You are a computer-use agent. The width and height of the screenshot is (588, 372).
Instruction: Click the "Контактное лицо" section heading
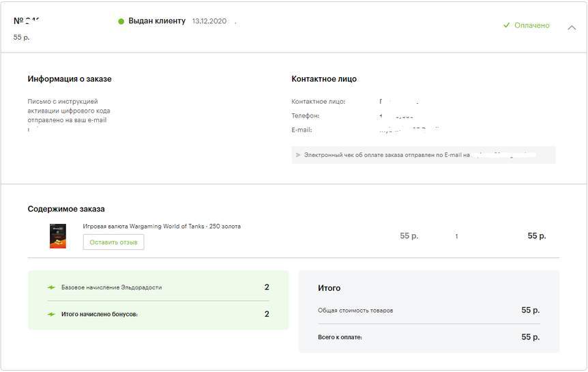324,79
